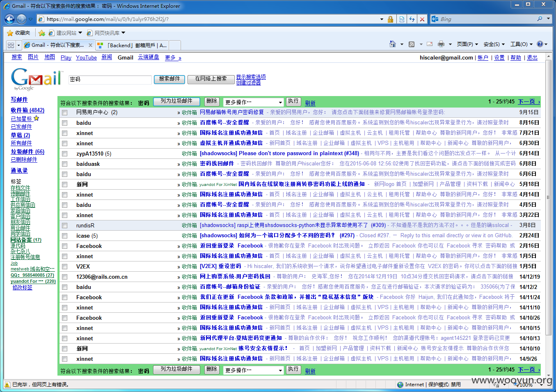This screenshot has width=556, height=392.
Task: Open 建议网站 favorites bar item
Action: 65,33
